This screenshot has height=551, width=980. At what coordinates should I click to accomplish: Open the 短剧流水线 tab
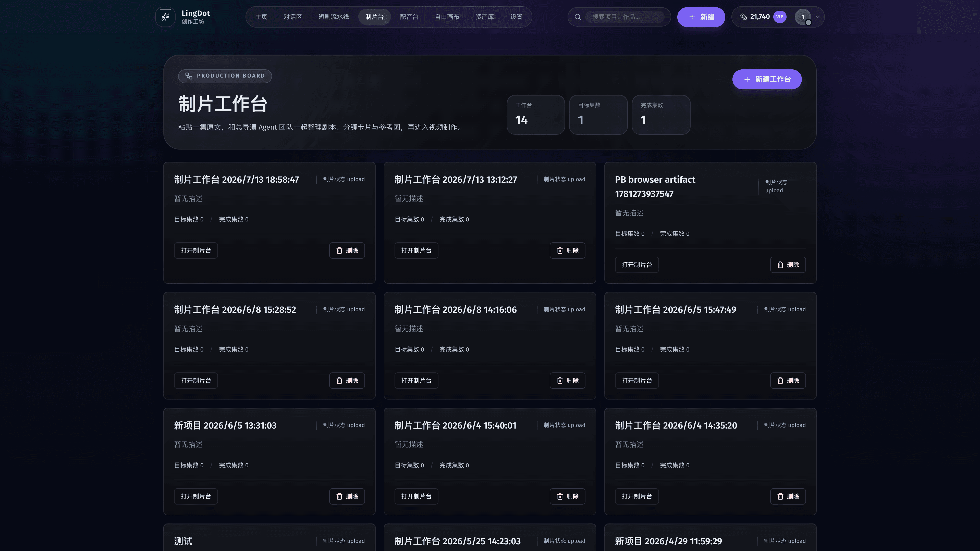(333, 17)
